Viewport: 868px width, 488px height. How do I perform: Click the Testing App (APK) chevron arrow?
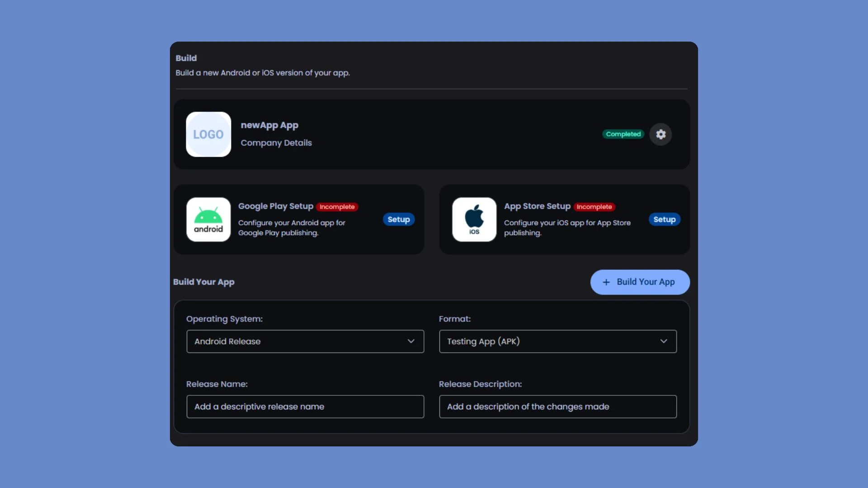pos(664,342)
